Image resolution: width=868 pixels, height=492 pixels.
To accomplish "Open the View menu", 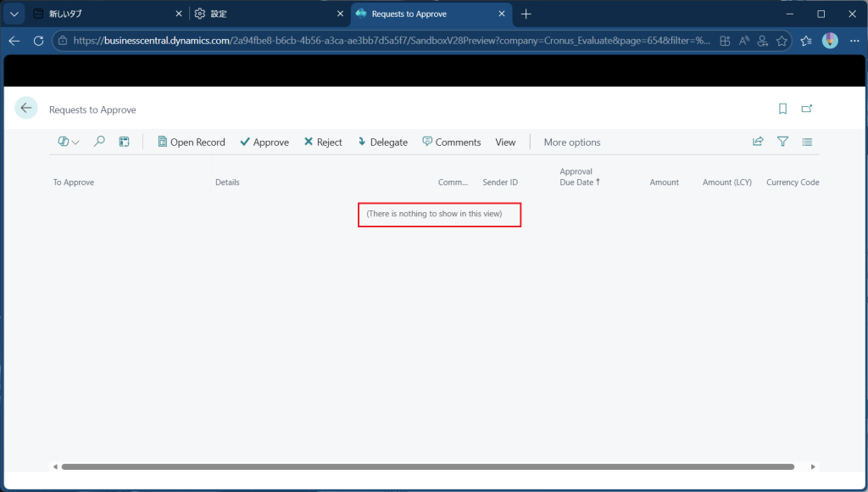I will click(505, 142).
